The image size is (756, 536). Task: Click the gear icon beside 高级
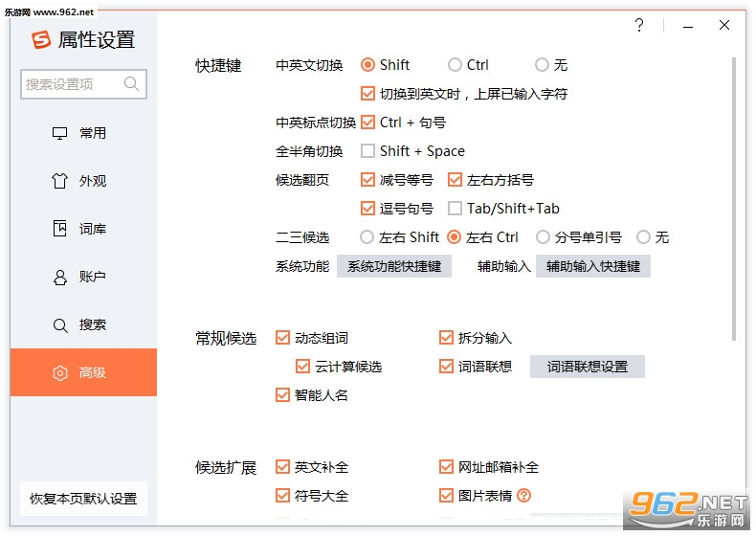(59, 372)
